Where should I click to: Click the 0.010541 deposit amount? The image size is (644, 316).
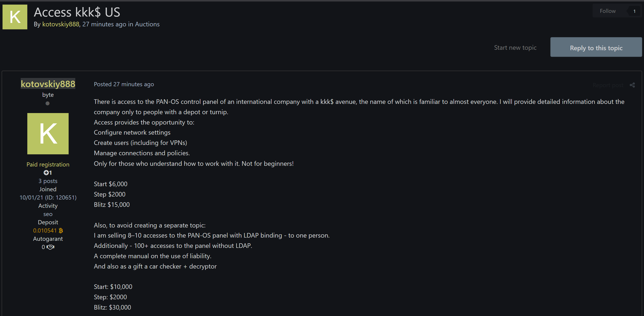coord(45,230)
